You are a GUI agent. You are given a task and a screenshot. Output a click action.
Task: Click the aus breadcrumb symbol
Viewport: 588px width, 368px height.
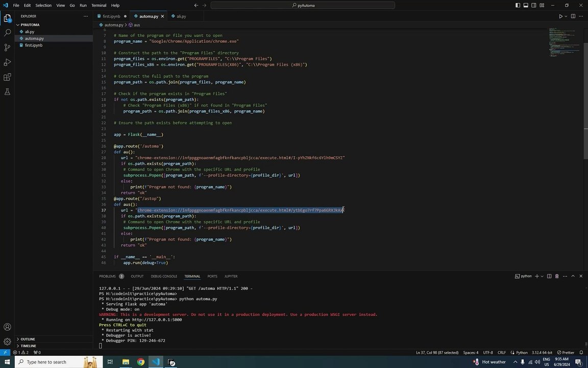137,25
